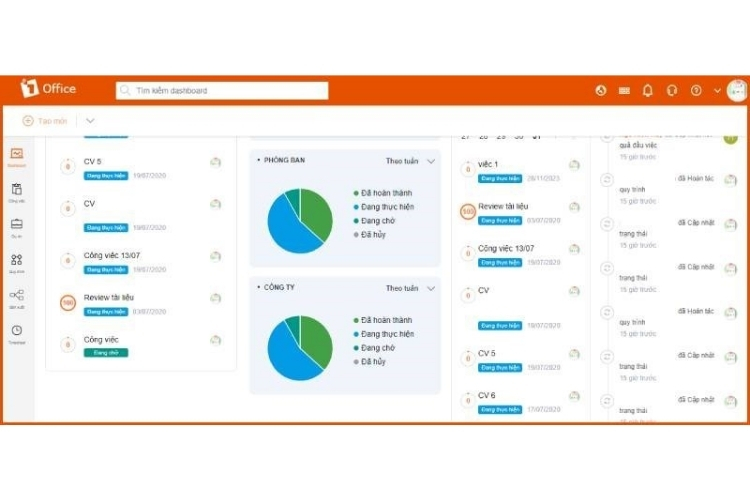Click the Tạo mới button

coord(45,121)
